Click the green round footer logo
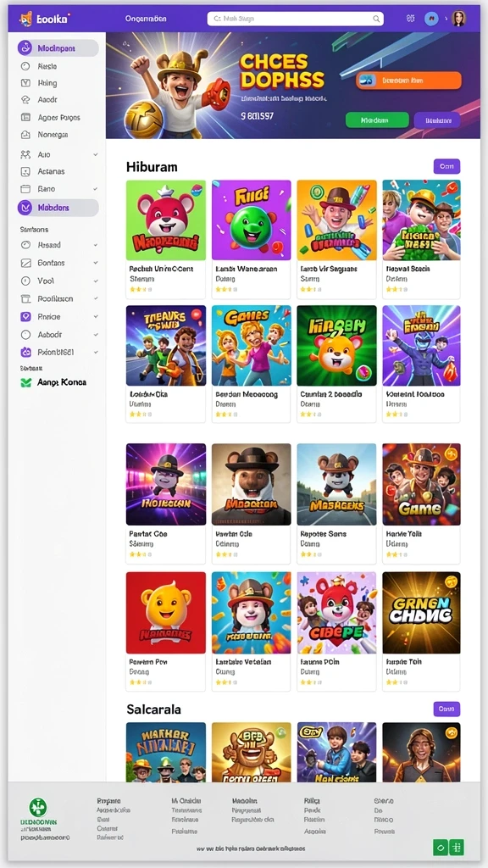Screen dimensions: 488x868 [38, 807]
